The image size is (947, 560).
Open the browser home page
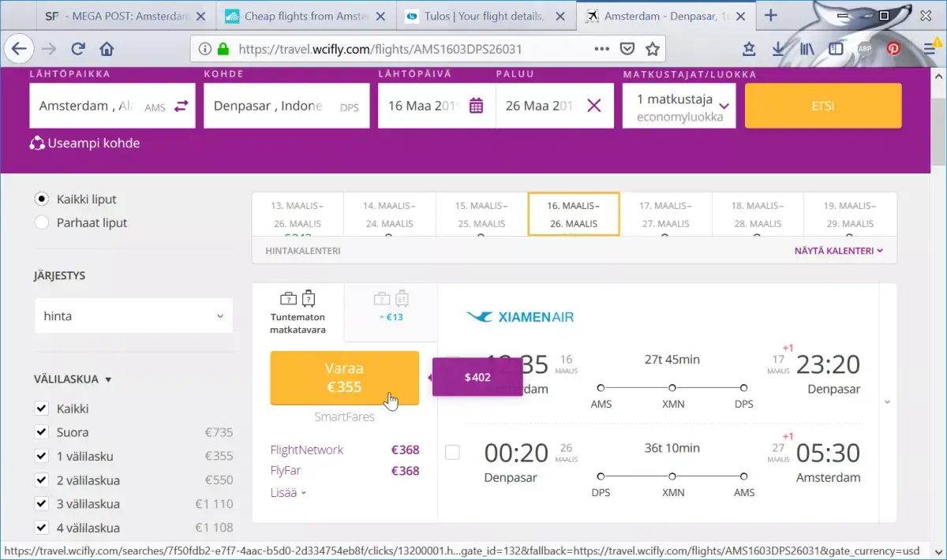tap(107, 49)
